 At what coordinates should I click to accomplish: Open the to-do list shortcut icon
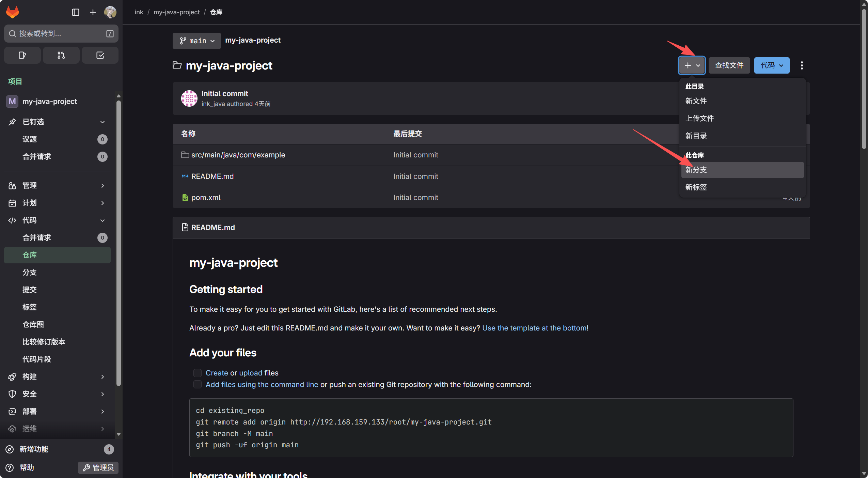(x=100, y=55)
